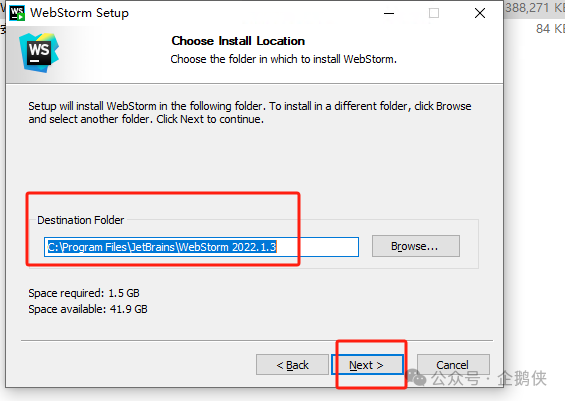The height and width of the screenshot is (401, 565).
Task: Cancel the WebStorm installation
Action: click(x=453, y=365)
